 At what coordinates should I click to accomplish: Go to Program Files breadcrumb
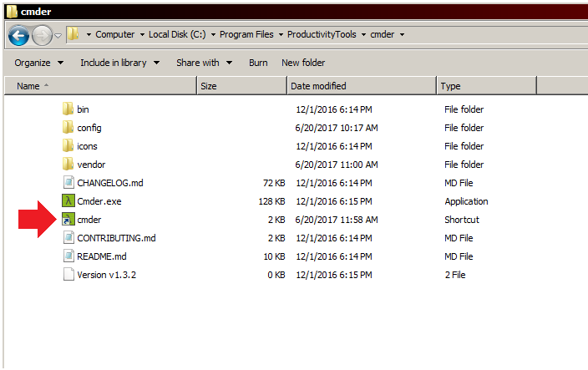pos(246,34)
